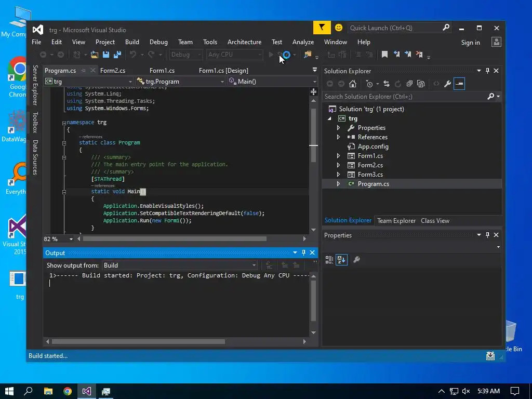Click the Output panel horizontal scrollbar thumb
Image resolution: width=532 pixels, height=399 pixels.
pos(138,342)
